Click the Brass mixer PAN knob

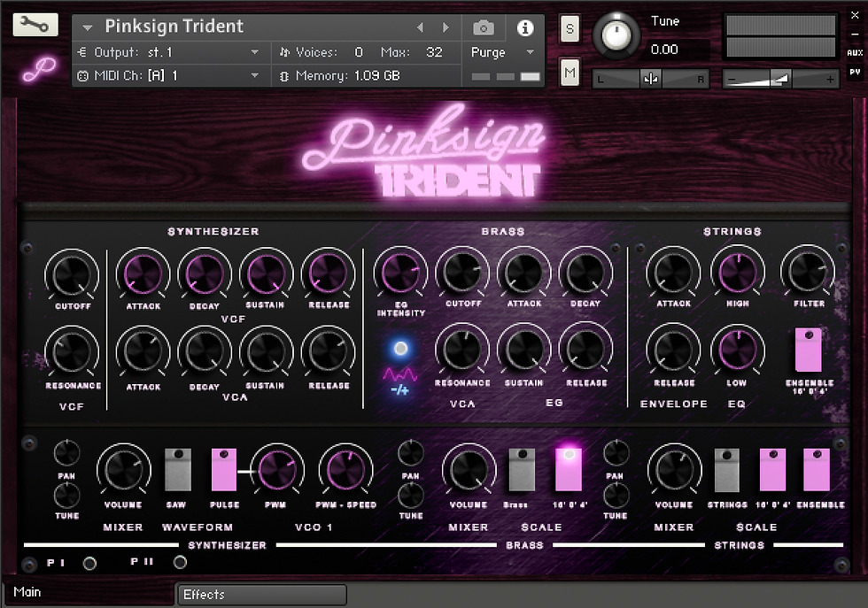pyautogui.click(x=410, y=453)
